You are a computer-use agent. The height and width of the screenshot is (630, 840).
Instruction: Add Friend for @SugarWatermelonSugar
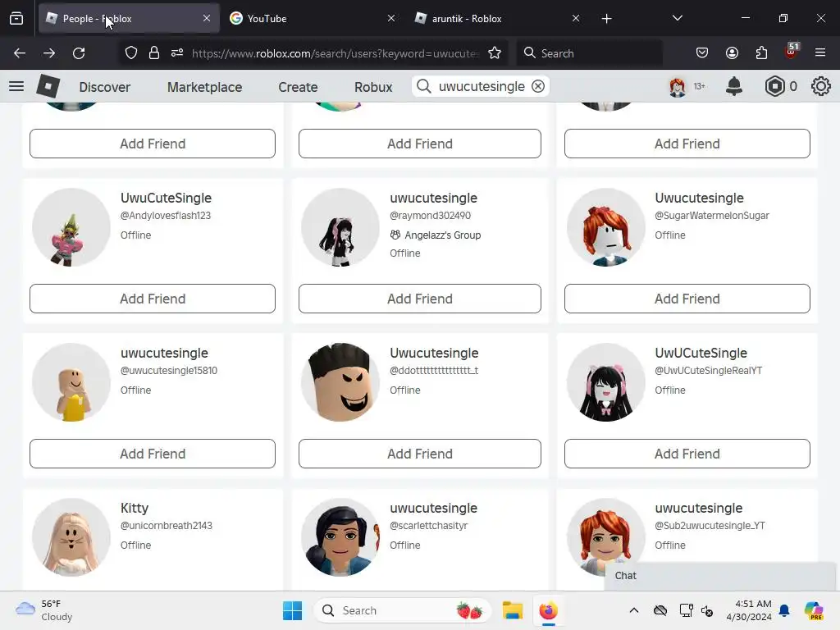pos(687,299)
